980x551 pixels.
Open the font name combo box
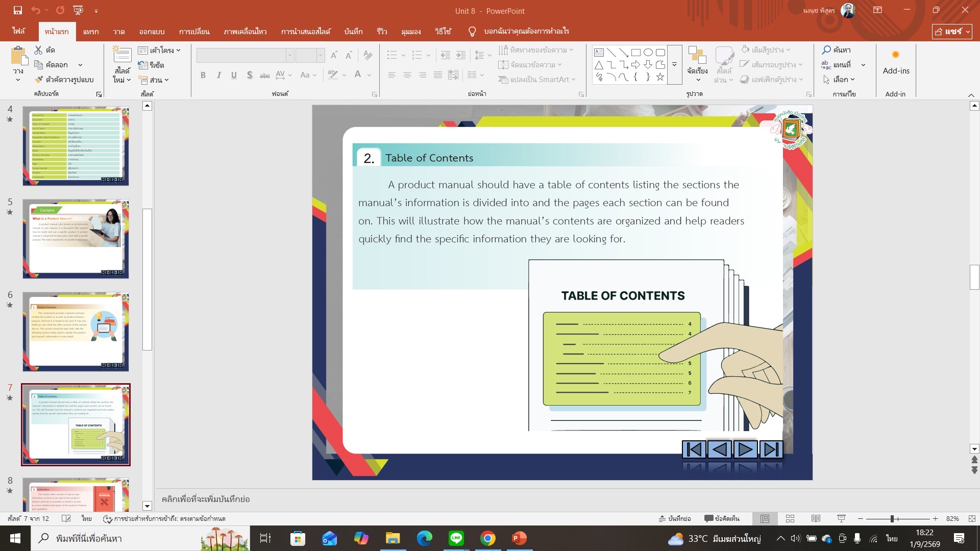(x=245, y=55)
